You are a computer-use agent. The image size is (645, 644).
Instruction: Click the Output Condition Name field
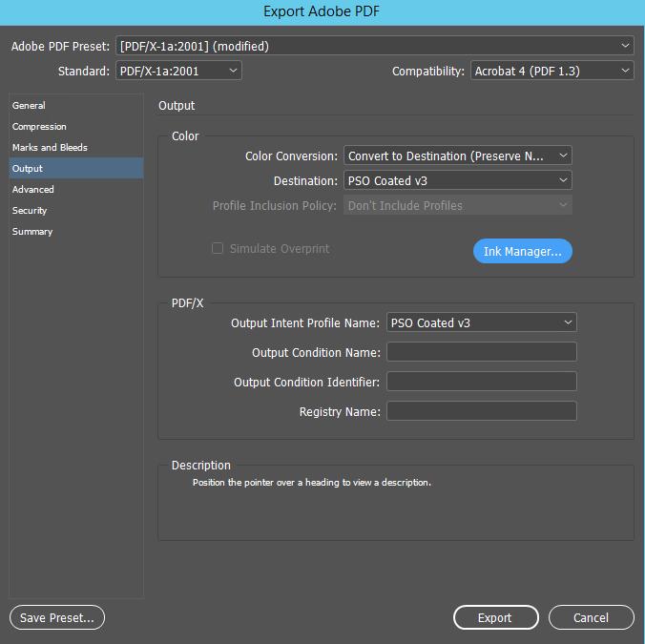[482, 352]
